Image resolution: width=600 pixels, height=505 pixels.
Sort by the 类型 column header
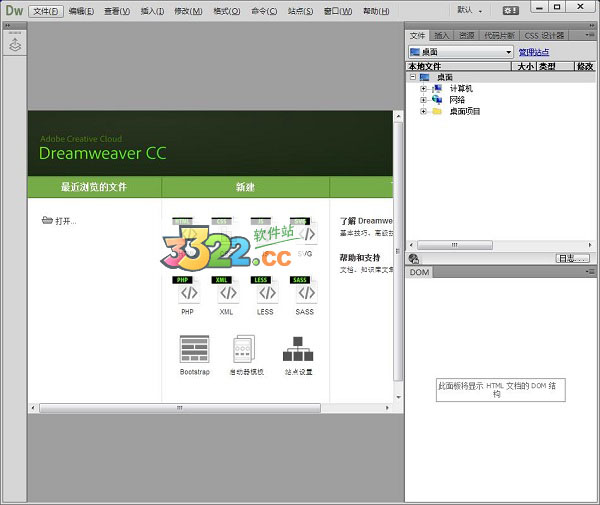[555, 66]
